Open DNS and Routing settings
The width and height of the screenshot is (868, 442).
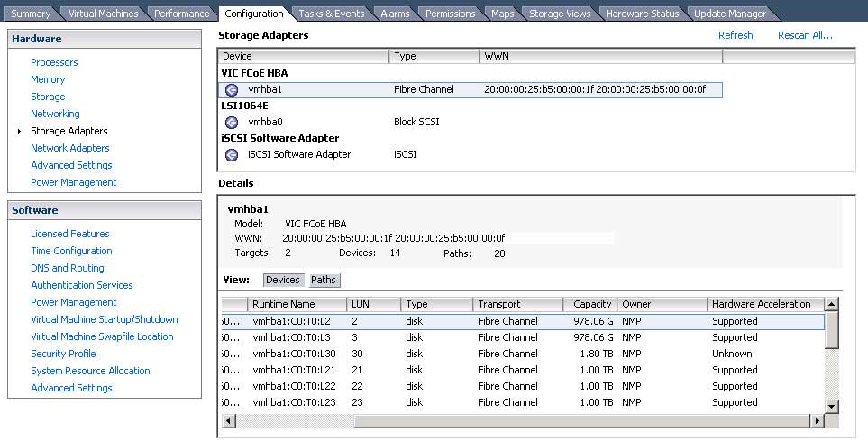pos(68,268)
